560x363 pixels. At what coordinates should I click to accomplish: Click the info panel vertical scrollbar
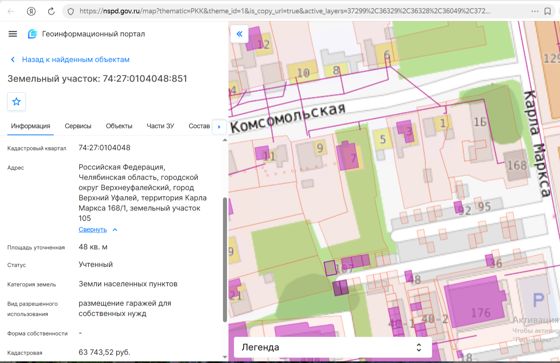(225, 259)
